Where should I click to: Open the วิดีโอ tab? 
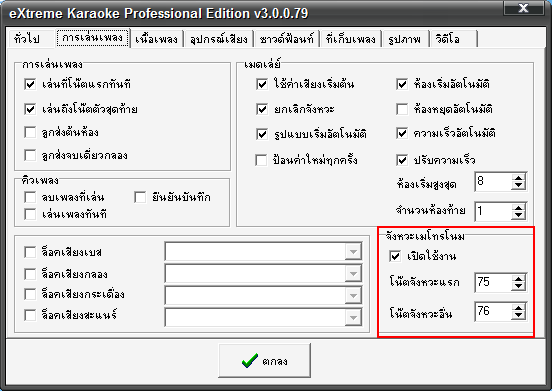(453, 38)
